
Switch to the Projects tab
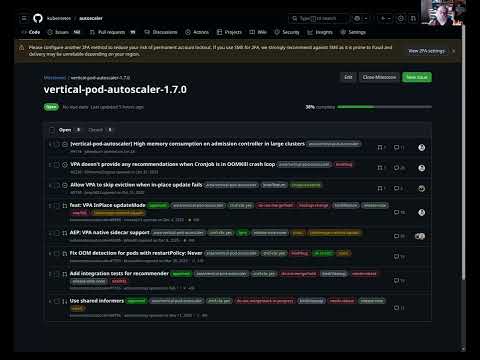[x=229, y=32]
